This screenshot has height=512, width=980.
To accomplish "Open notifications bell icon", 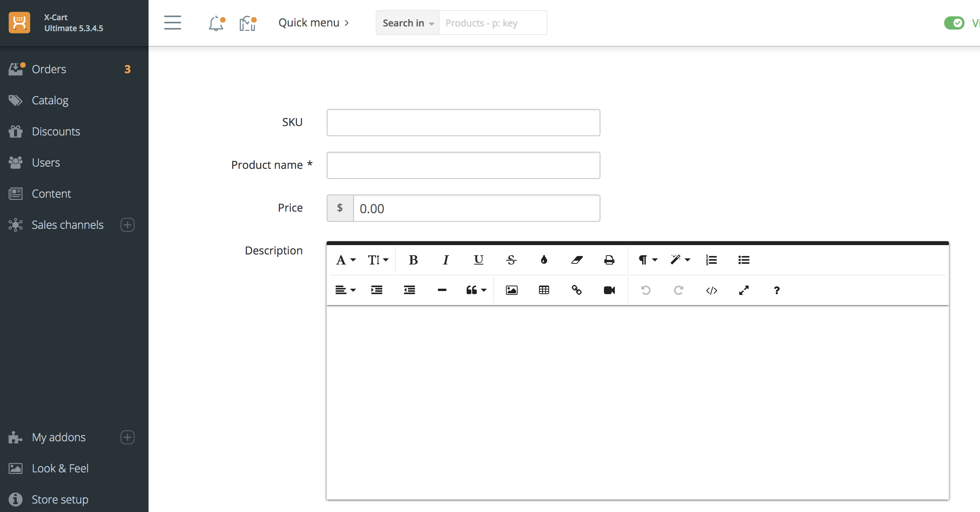I will pos(216,23).
